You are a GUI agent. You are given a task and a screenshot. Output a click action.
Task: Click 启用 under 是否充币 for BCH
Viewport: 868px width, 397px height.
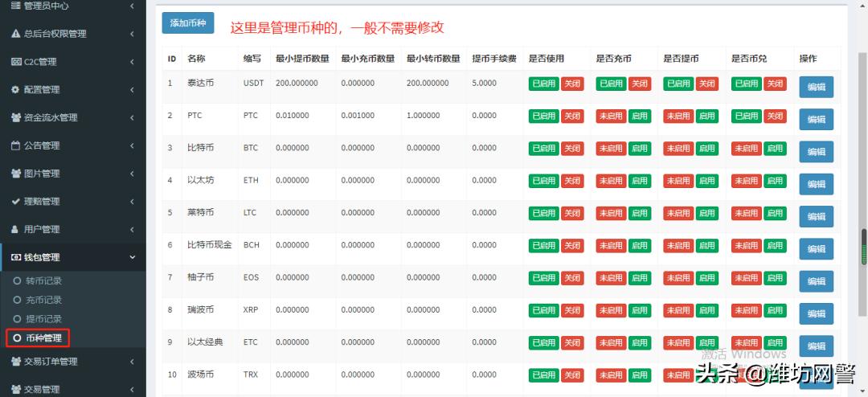640,246
